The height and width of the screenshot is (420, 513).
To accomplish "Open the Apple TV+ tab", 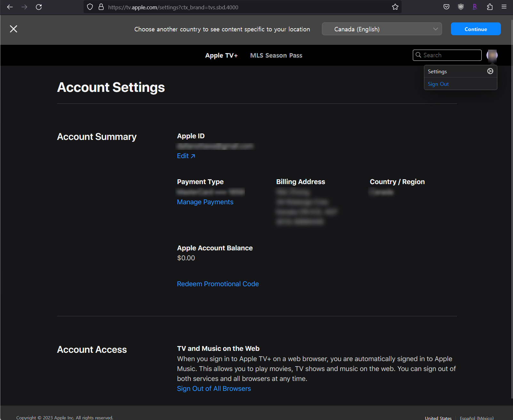I will click(221, 55).
